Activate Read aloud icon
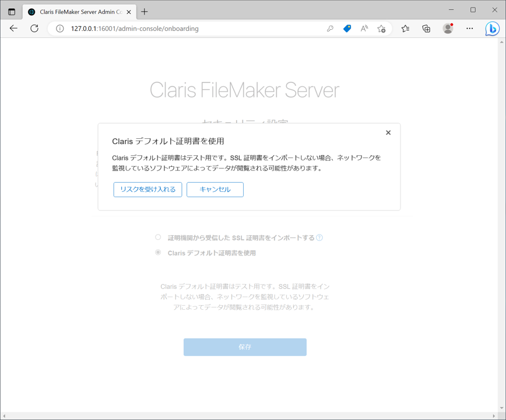 coord(364,29)
